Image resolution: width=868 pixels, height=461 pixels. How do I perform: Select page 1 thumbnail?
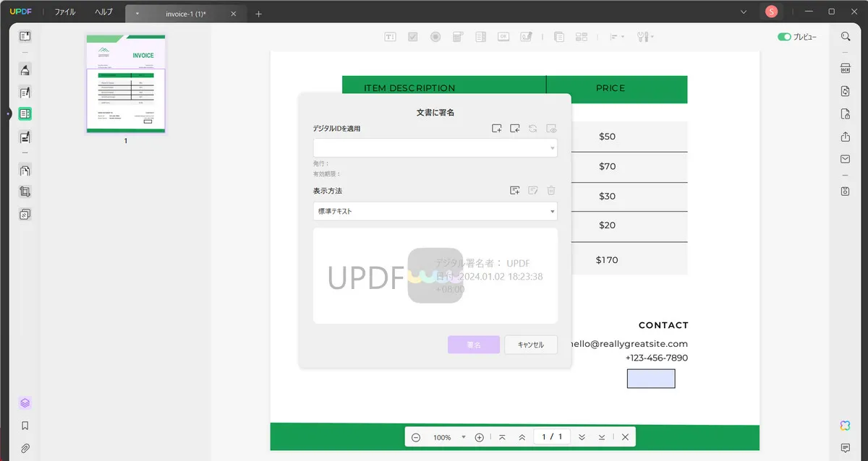(x=126, y=84)
